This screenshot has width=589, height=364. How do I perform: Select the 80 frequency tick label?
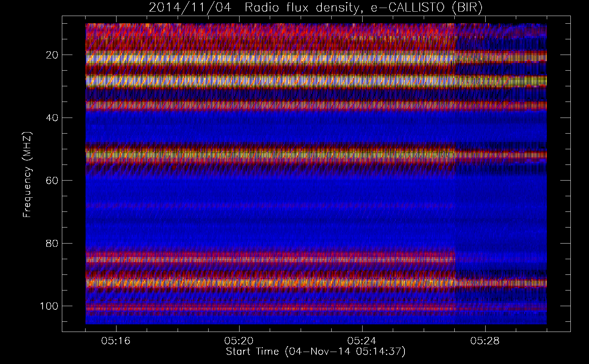click(51, 243)
